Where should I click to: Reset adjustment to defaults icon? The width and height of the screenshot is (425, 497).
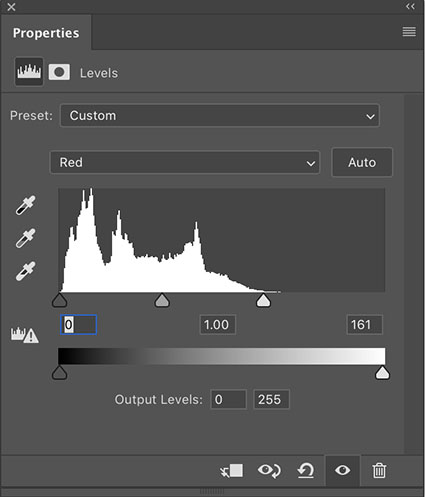306,471
